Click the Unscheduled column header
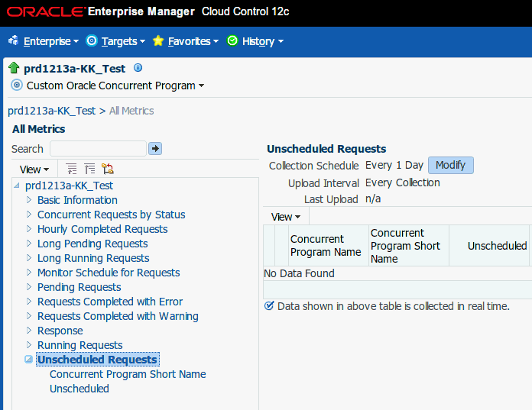Viewport: 532px width, 410px height. click(x=489, y=246)
